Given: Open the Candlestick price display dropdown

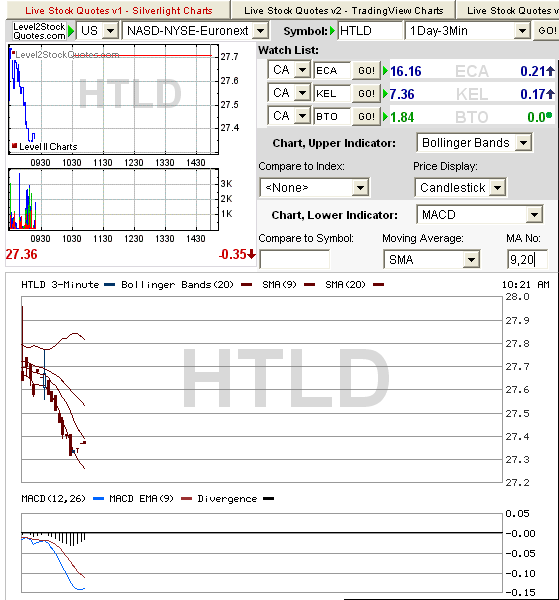Looking at the screenshot, I should tap(461, 188).
